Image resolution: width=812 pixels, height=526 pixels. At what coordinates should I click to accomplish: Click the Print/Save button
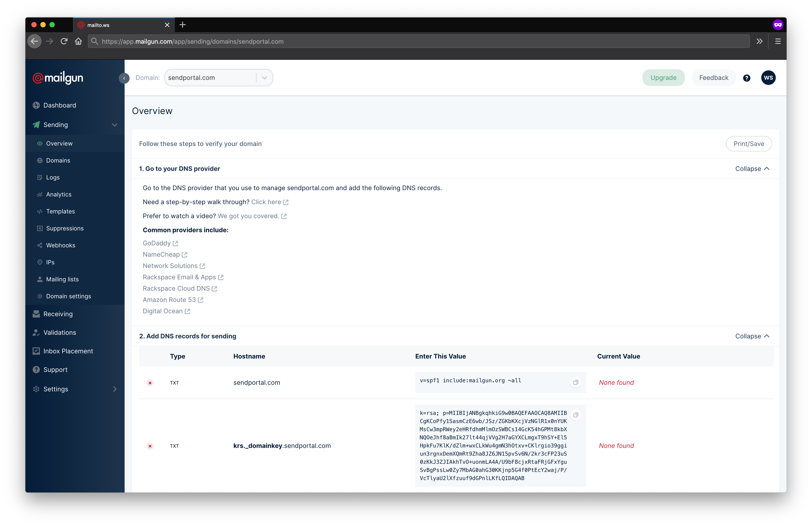[749, 143]
